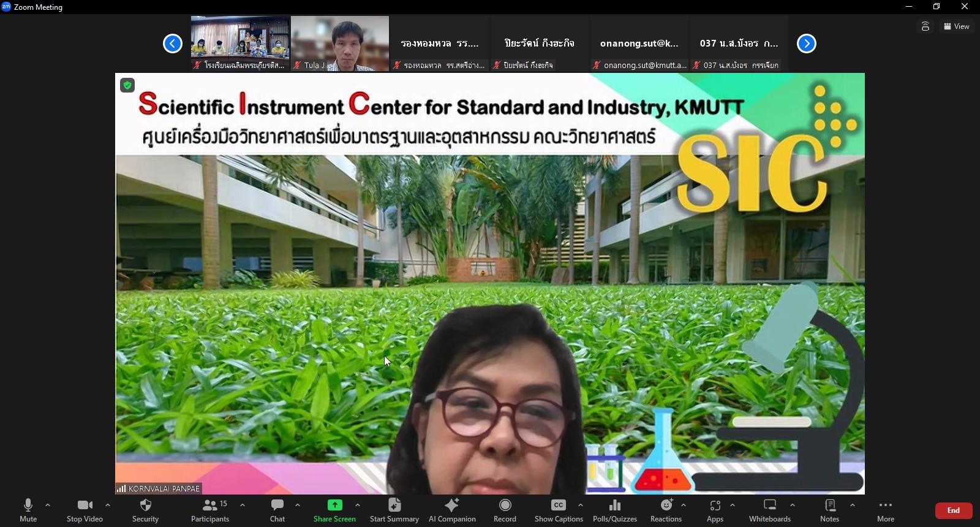980x527 pixels.
Task: Open the Chat panel
Action: click(277, 510)
